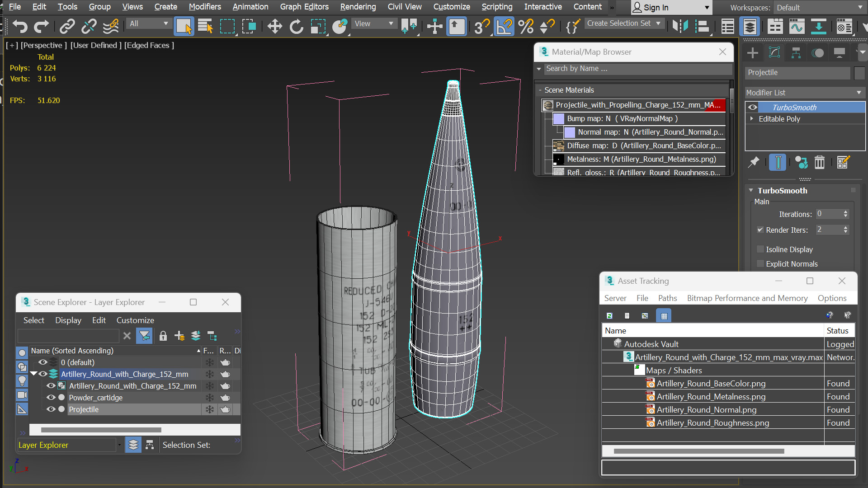Open Paths menu in Asset Tracking
868x488 pixels.
[667, 298]
